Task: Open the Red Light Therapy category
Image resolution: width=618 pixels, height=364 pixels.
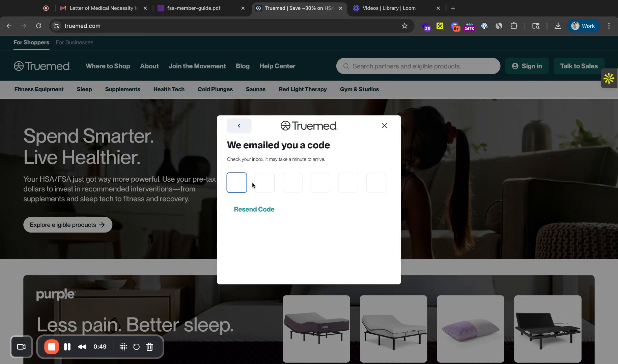Action: coord(302,89)
